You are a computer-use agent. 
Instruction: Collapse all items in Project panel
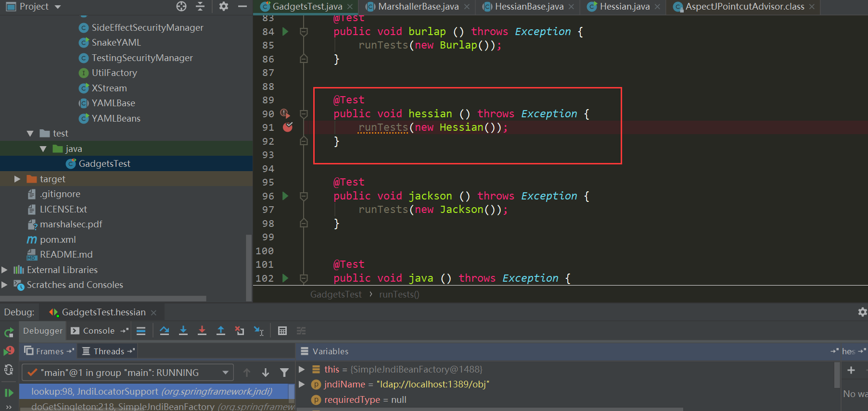200,6
